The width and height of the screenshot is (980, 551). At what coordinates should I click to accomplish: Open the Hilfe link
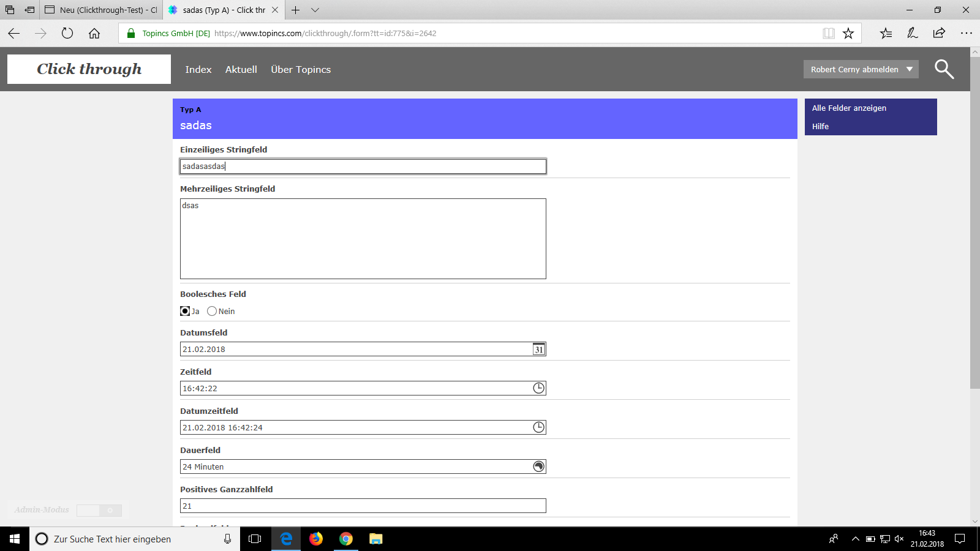click(x=820, y=126)
